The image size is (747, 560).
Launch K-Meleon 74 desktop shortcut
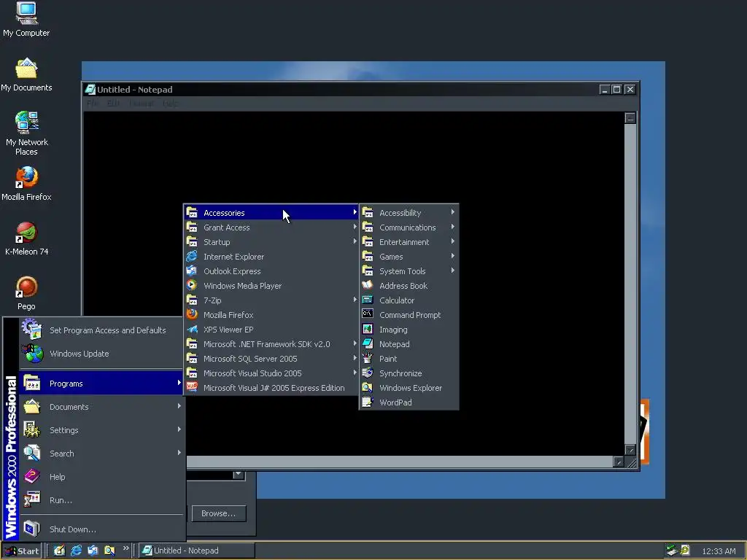pos(26,238)
